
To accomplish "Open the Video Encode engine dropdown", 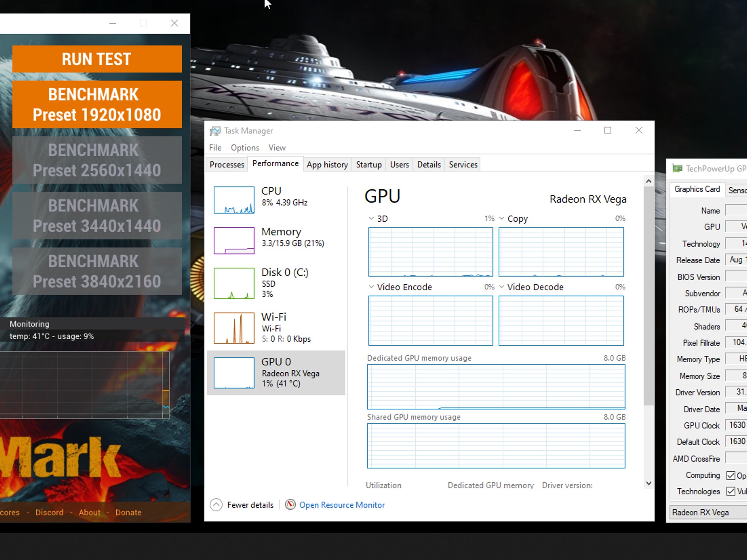I will click(371, 287).
